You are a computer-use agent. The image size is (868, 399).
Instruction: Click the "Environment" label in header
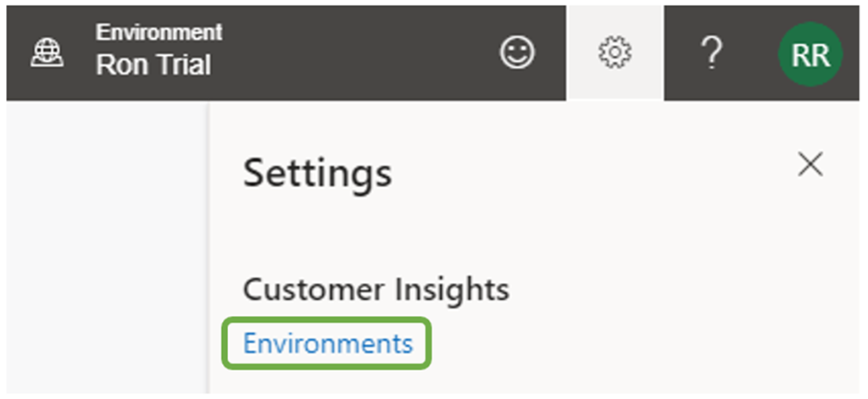point(159,32)
